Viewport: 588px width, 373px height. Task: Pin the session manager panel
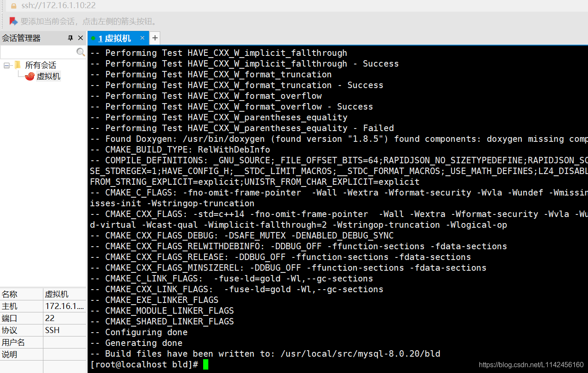pyautogui.click(x=70, y=38)
